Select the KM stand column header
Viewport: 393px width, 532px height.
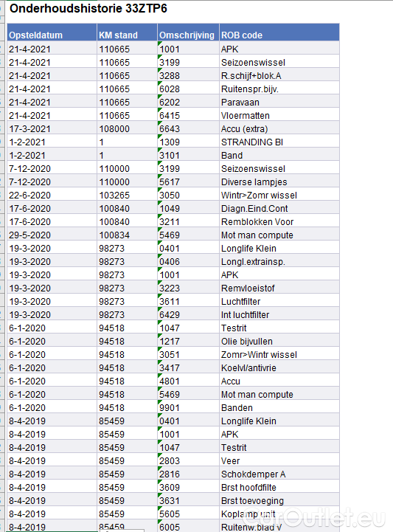pos(127,32)
